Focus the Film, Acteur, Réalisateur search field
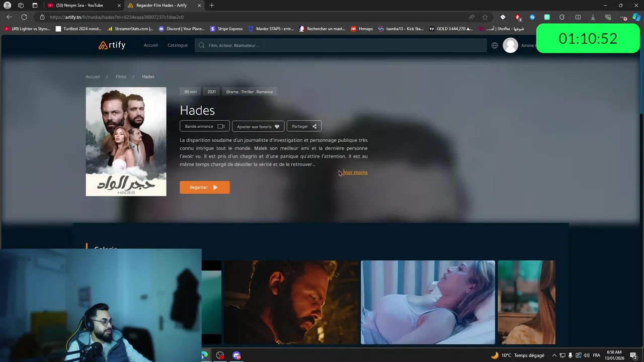The width and height of the screenshot is (644, 362). 341,45
